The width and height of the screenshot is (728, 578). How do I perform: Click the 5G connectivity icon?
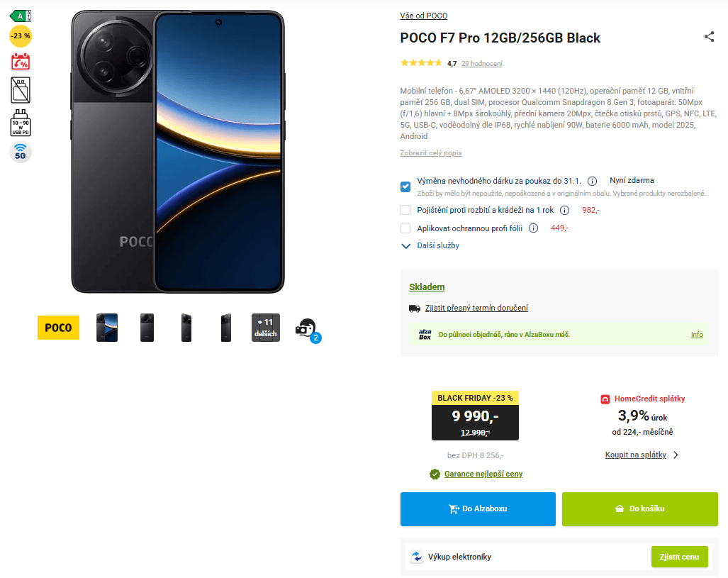(x=21, y=152)
